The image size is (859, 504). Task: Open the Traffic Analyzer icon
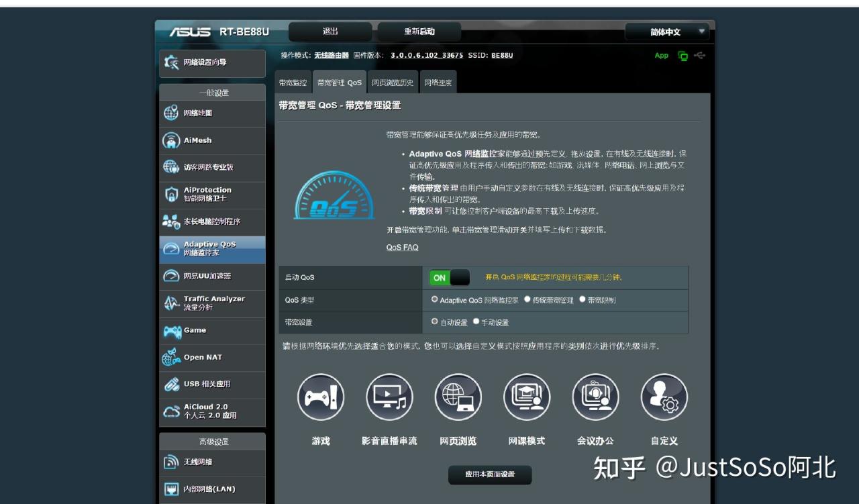(x=171, y=303)
